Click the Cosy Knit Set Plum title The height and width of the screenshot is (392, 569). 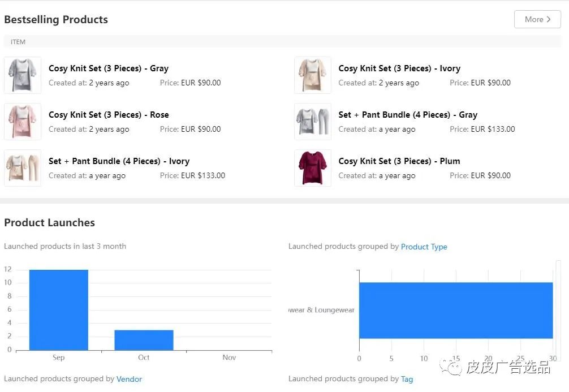point(399,161)
